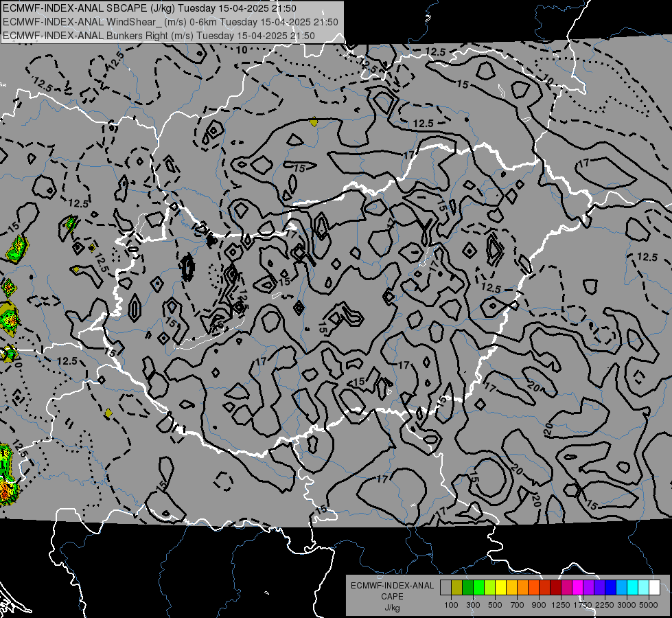Click the SBCAPE (J/kg) title line
672x618 pixels.
pos(150,8)
